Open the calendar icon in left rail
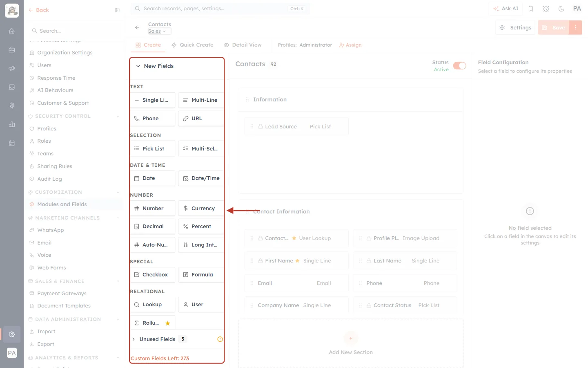The image size is (588, 368). pos(12,143)
